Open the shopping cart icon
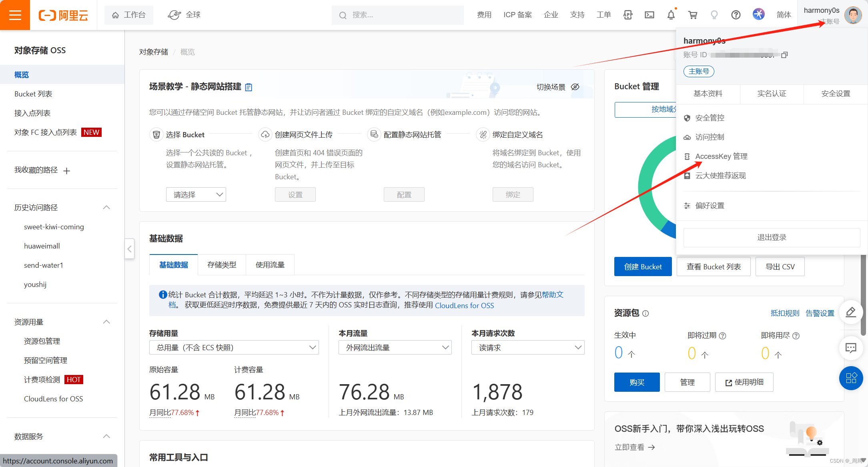This screenshot has width=868, height=467. pyautogui.click(x=693, y=15)
